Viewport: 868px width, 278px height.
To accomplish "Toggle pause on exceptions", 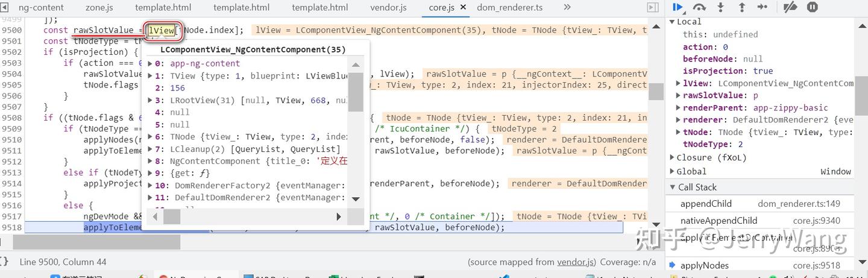I will pos(812,7).
